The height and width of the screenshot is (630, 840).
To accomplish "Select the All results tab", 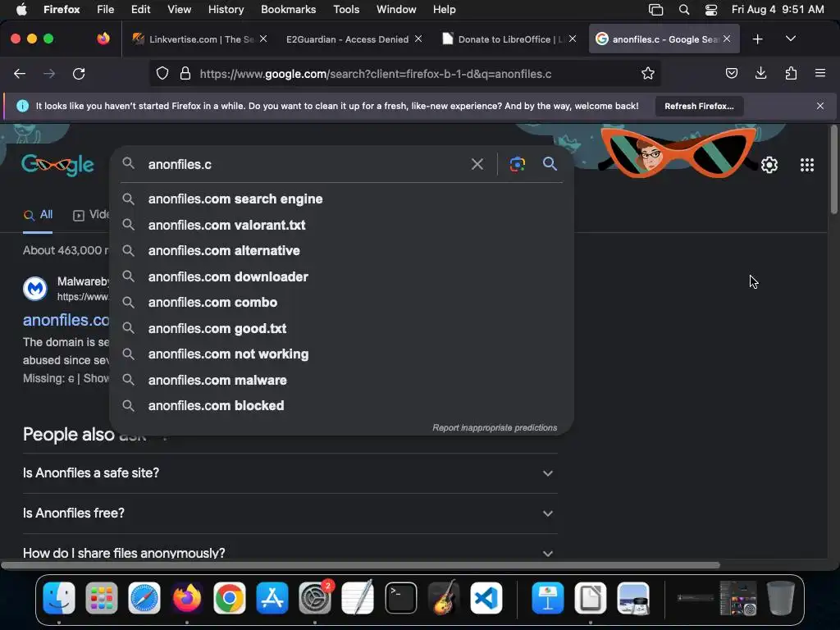I will 38,215.
